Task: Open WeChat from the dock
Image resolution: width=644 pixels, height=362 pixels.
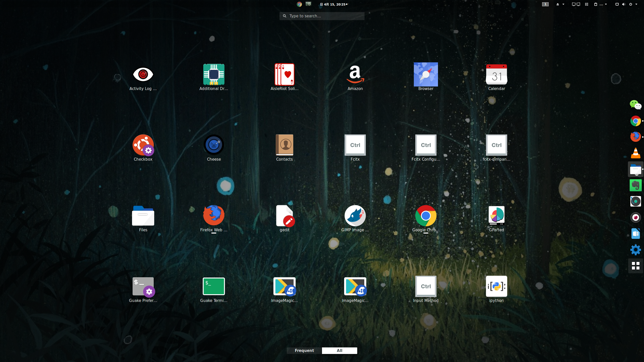Action: coord(635,105)
